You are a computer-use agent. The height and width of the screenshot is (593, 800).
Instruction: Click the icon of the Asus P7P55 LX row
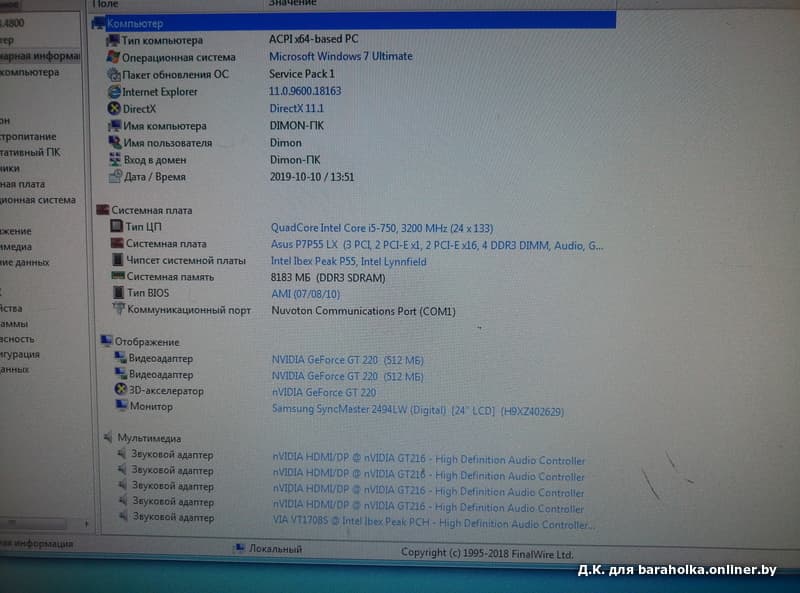pos(117,243)
